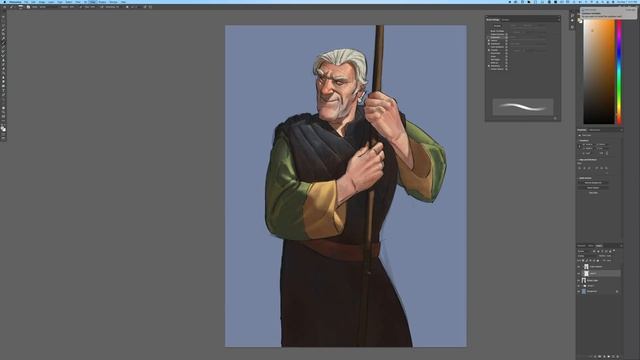Viewport: 640px width, 360px height.
Task: Select the Lasso tool
Action: click(3, 26)
